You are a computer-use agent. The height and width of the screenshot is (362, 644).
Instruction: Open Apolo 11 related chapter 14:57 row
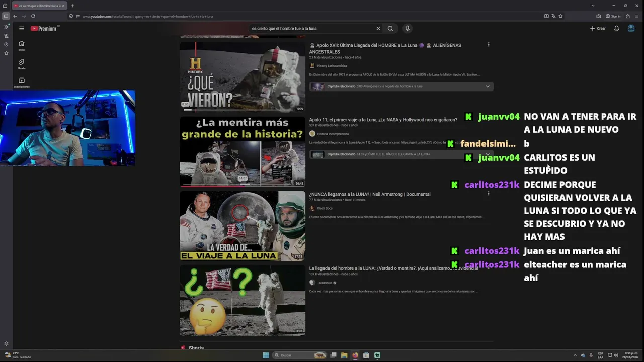click(401, 154)
